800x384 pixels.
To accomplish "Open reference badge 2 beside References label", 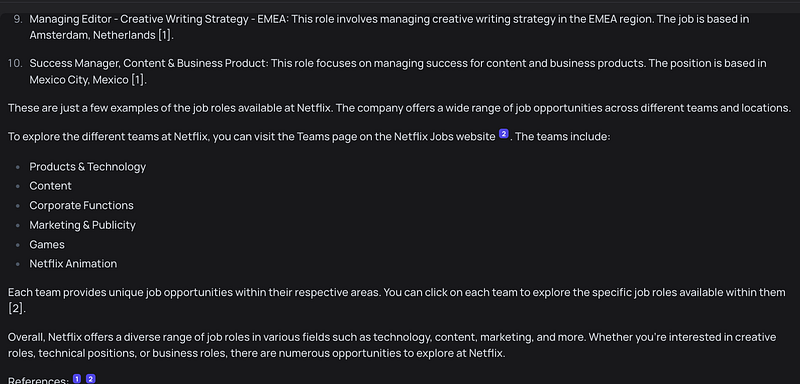I will point(90,379).
